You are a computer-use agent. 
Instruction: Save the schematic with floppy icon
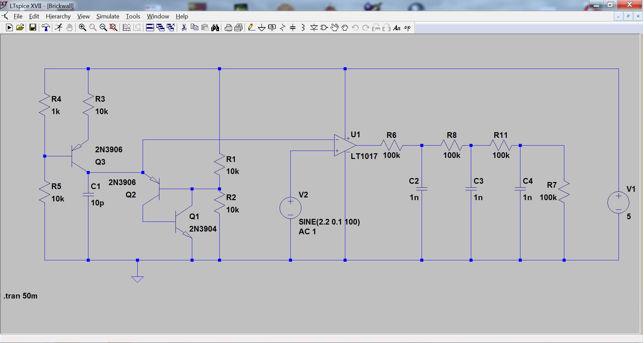click(32, 28)
